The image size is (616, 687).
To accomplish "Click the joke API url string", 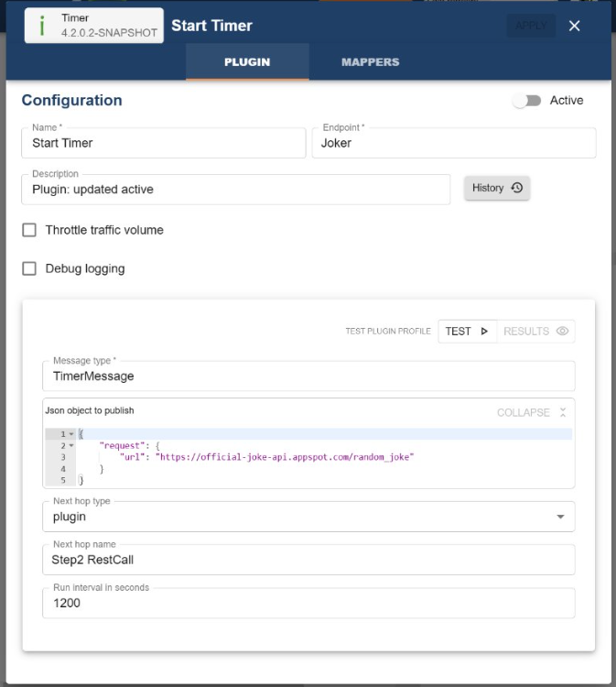I will pos(285,457).
